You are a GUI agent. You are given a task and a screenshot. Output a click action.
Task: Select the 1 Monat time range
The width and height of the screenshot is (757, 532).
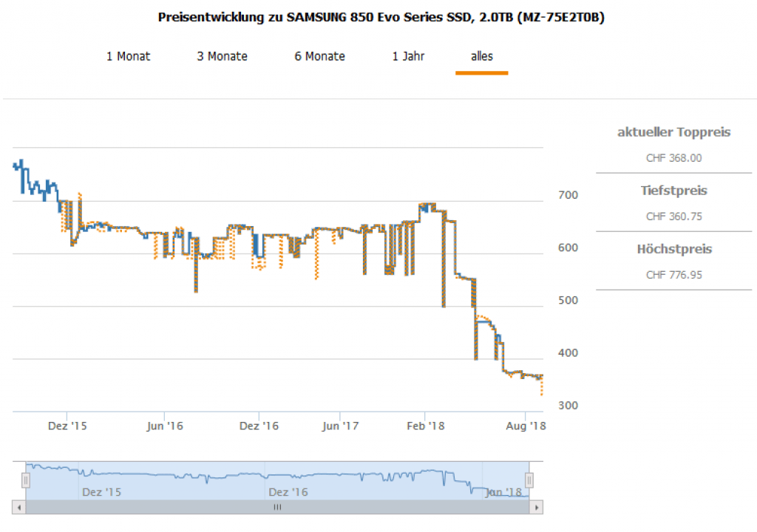(x=128, y=56)
